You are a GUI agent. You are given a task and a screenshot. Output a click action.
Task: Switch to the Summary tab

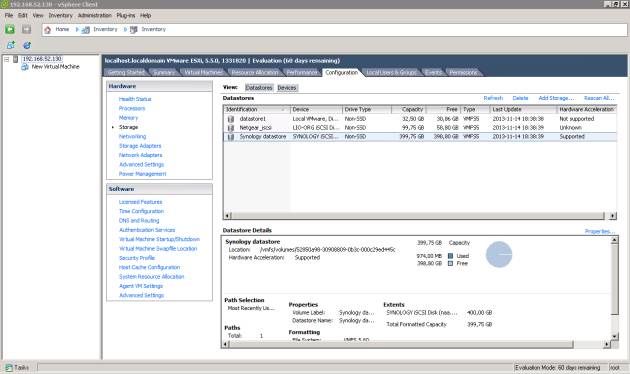click(x=164, y=72)
